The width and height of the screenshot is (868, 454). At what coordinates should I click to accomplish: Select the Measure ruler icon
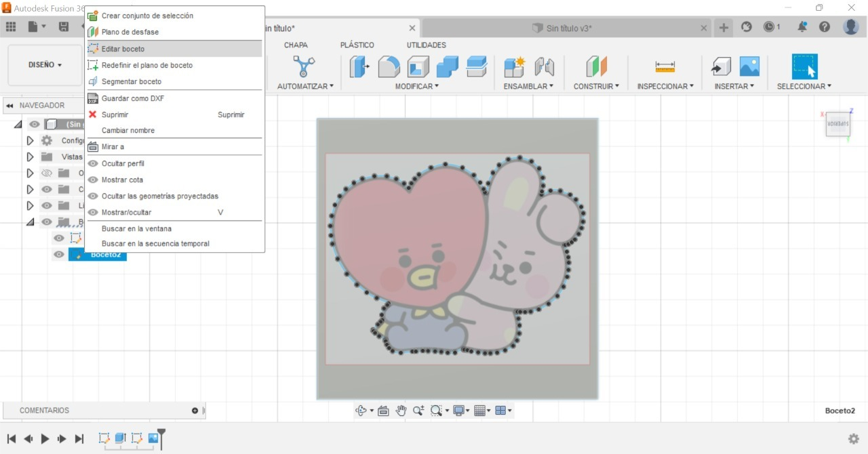(x=665, y=66)
